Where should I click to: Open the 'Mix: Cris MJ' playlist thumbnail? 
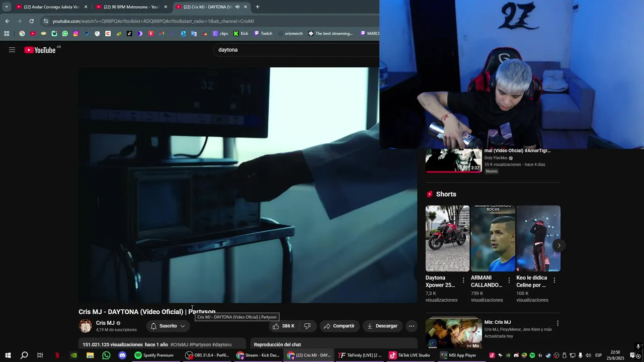point(453,333)
